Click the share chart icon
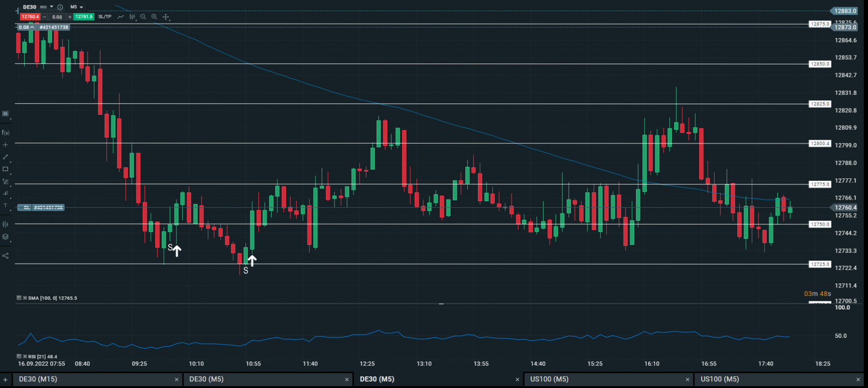 click(5, 255)
